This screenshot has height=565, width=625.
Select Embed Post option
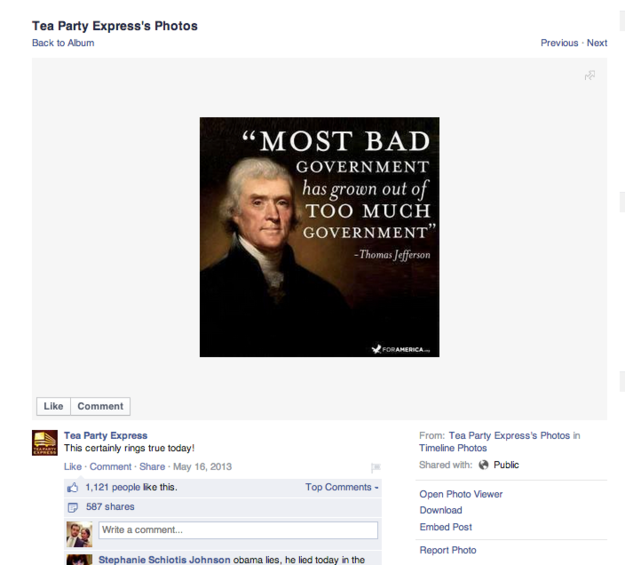click(446, 527)
